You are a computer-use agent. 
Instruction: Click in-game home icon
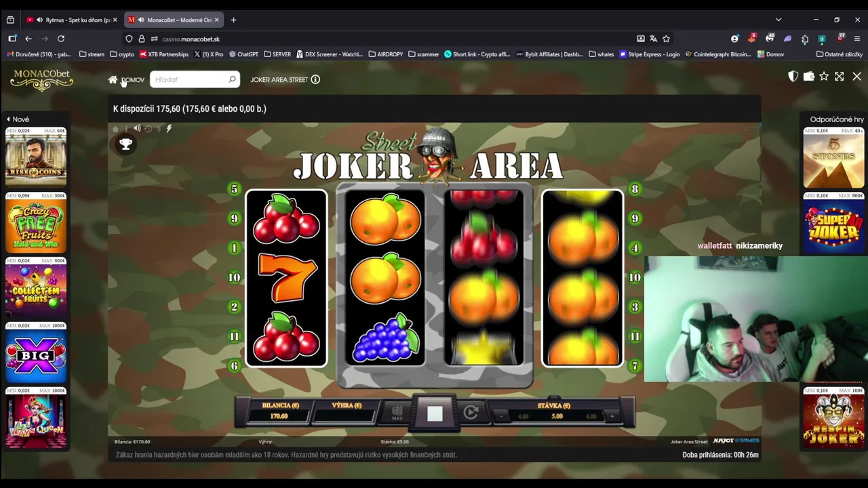click(x=115, y=129)
